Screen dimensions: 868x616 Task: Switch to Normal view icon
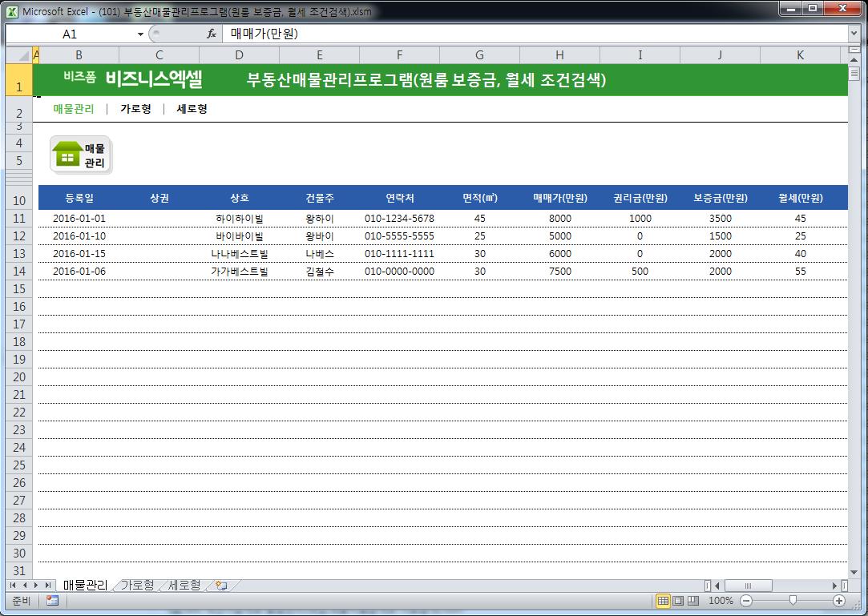[663, 601]
